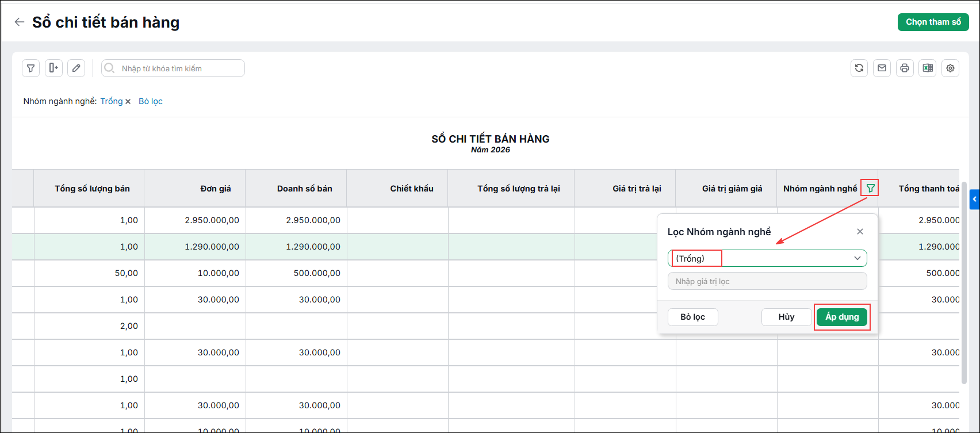The width and height of the screenshot is (980, 433).
Task: Click the SỔ CHI TIẾT BÁN HÀNG report title
Action: pyautogui.click(x=491, y=139)
